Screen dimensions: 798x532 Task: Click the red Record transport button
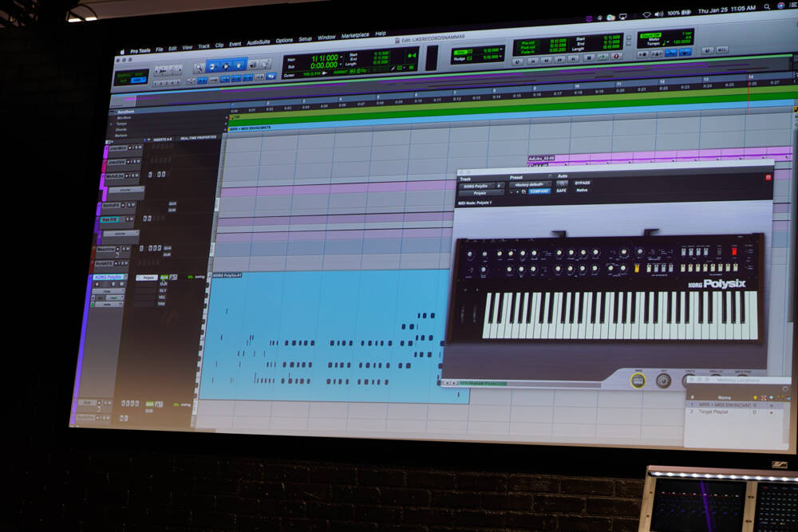616,57
